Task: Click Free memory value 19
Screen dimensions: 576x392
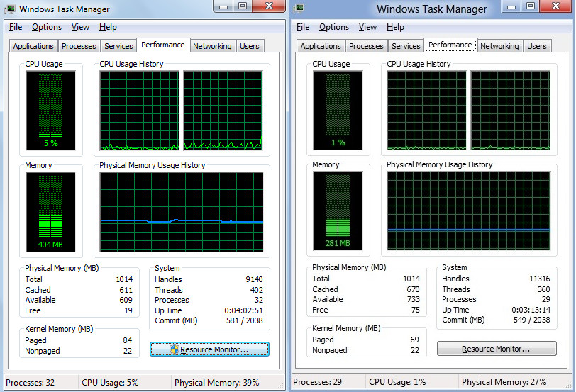Action: 128,310
